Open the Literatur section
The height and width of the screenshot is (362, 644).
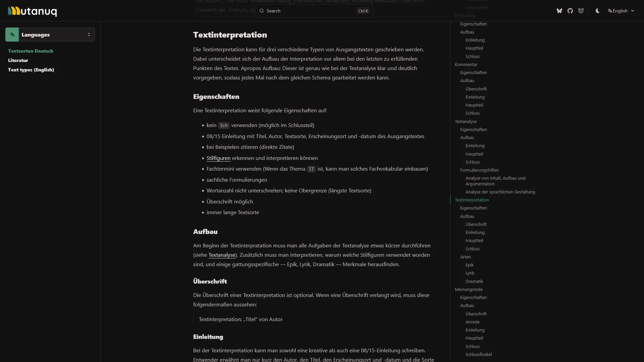18,60
